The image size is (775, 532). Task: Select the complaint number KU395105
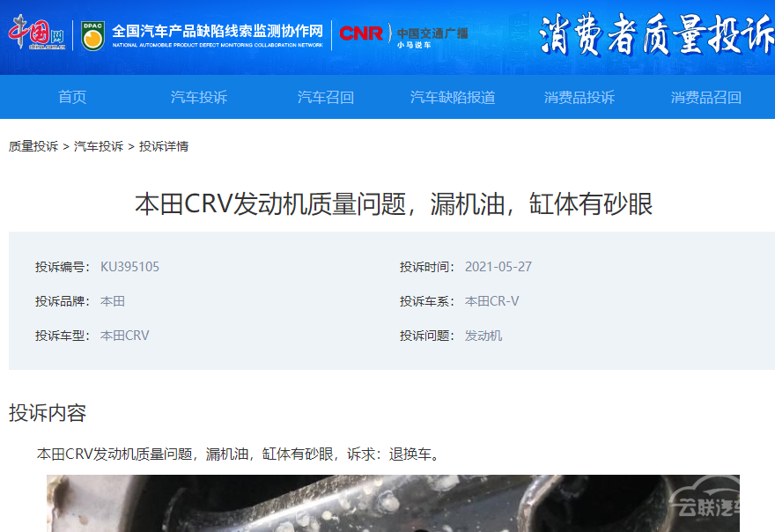pos(130,267)
